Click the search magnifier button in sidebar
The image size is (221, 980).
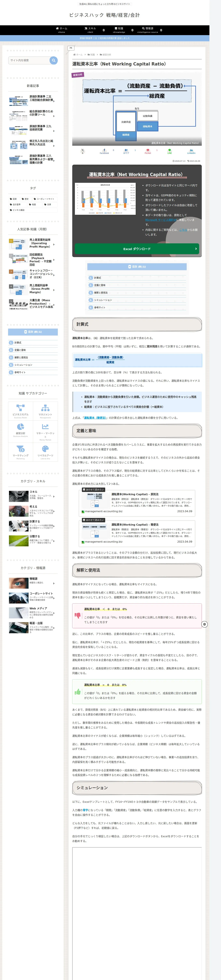(53, 60)
